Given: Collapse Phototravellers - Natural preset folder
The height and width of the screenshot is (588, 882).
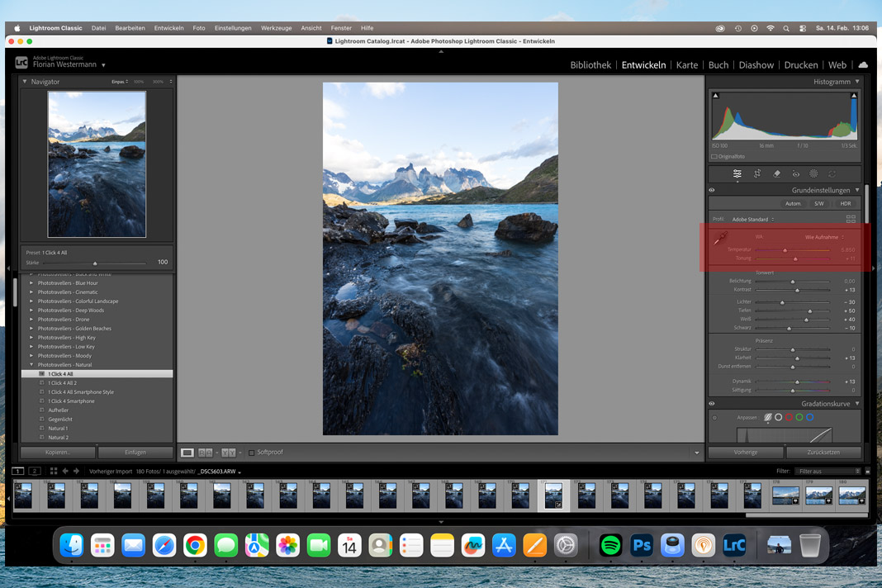Looking at the screenshot, I should tap(31, 365).
